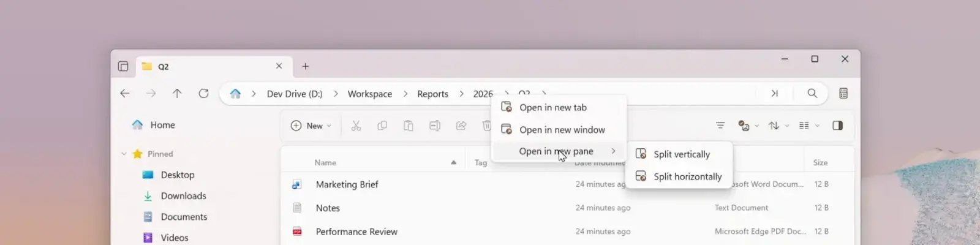Go to 2026 breadcrumb
The height and width of the screenshot is (245, 980).
pos(483,94)
